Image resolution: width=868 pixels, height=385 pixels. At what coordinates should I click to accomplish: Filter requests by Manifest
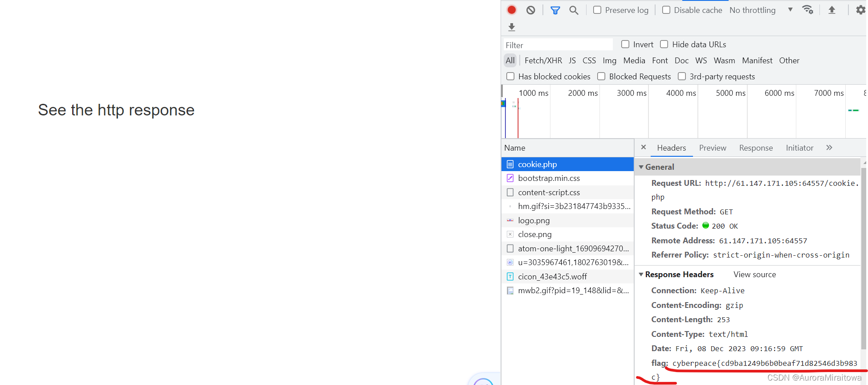[x=757, y=60]
